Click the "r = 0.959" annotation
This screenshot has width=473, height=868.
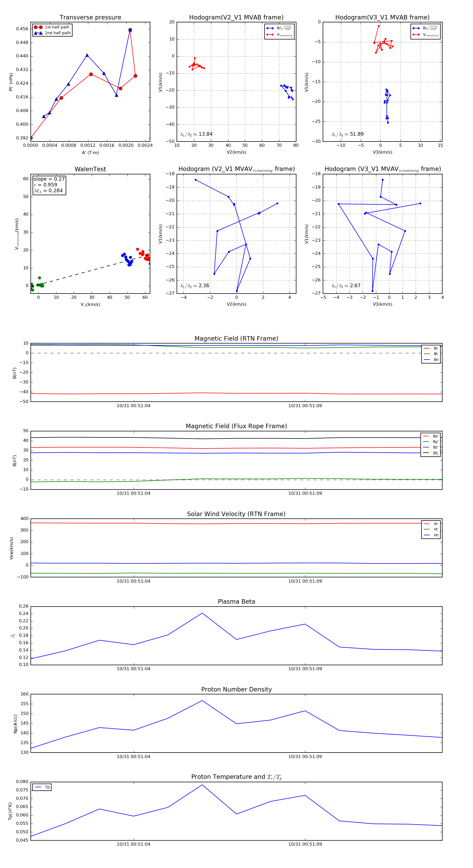pos(45,185)
